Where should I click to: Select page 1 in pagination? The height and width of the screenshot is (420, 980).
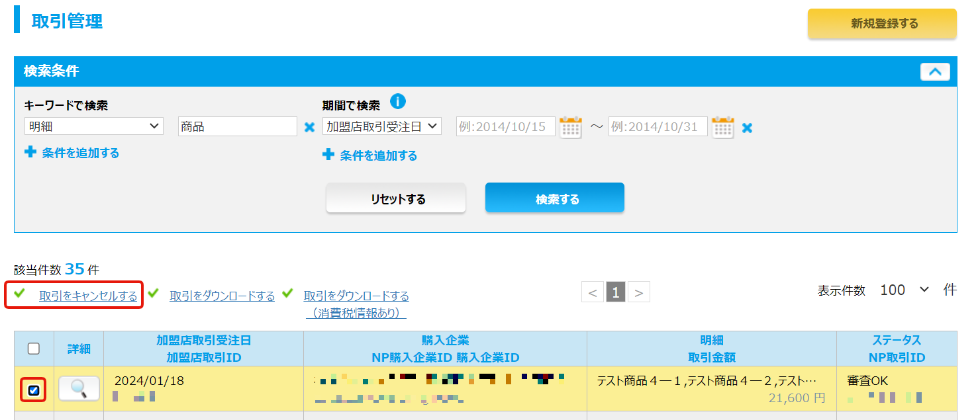[616, 292]
